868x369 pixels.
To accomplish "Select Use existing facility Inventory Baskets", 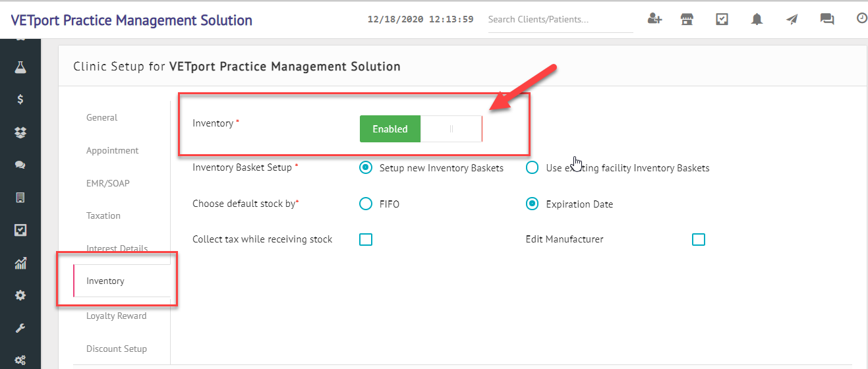I will [532, 167].
